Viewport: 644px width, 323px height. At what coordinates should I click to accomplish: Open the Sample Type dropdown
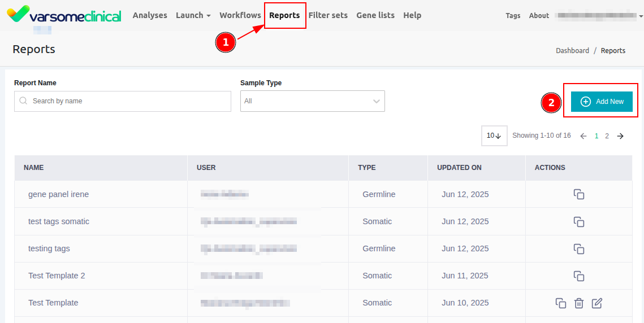pos(312,101)
